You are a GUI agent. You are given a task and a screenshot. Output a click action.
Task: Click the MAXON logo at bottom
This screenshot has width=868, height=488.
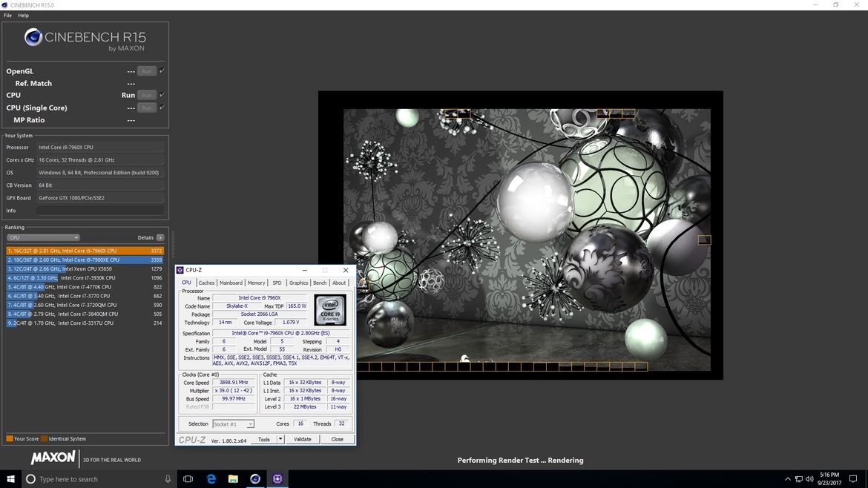coord(53,458)
